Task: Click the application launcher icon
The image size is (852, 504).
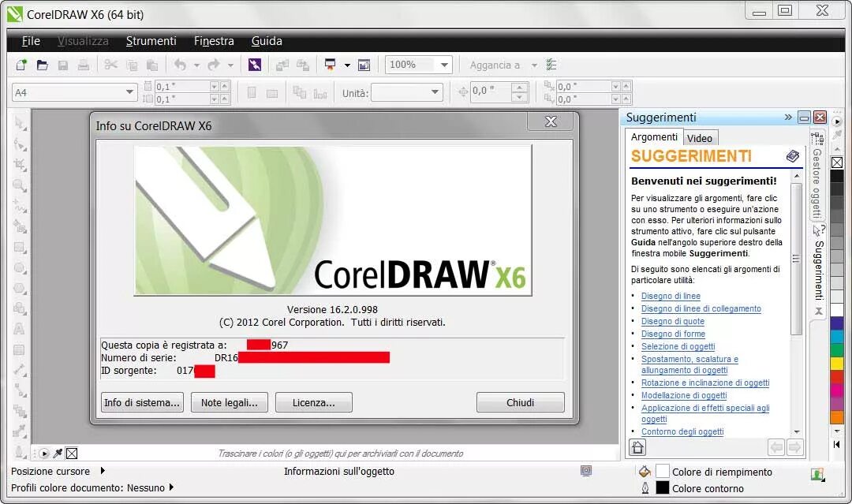Action: pos(330,65)
